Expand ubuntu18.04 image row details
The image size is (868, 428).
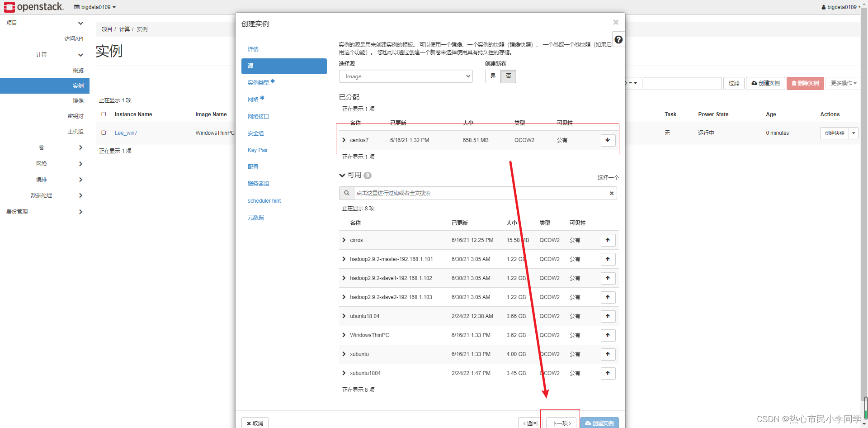tap(344, 316)
